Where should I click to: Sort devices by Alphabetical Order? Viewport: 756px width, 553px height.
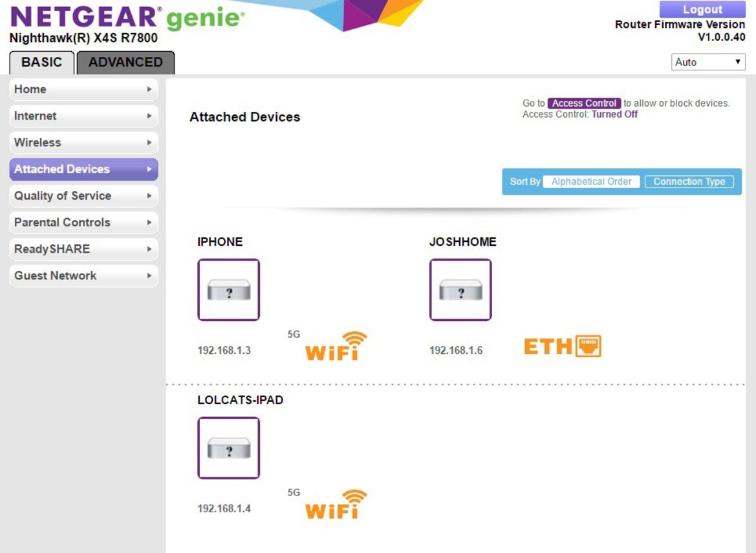(x=591, y=182)
